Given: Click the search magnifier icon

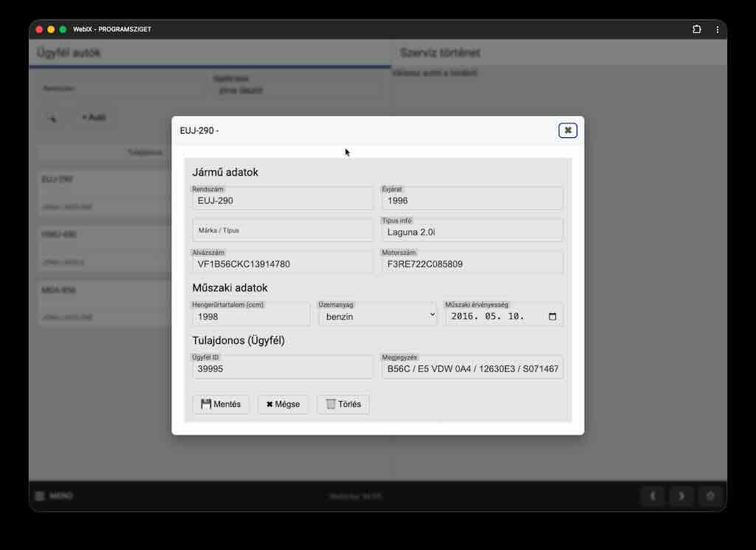Looking at the screenshot, I should pos(52,117).
